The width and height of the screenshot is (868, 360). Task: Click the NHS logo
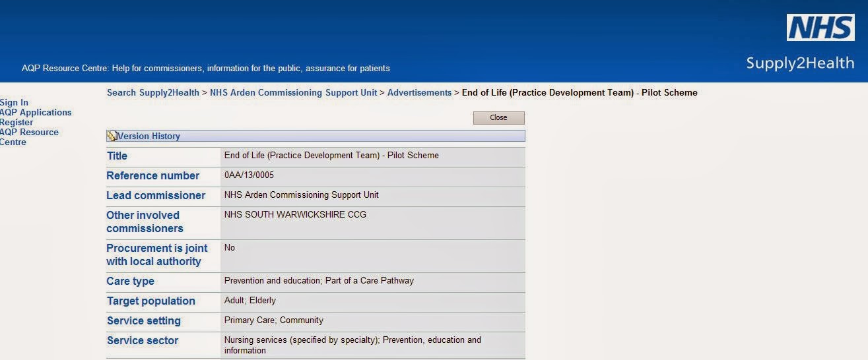click(820, 28)
